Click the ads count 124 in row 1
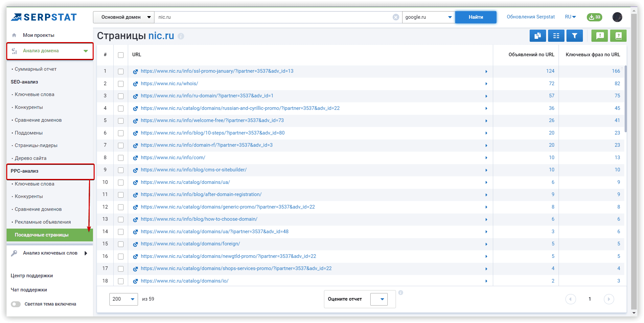Screen dimensions: 644x323 point(550,71)
